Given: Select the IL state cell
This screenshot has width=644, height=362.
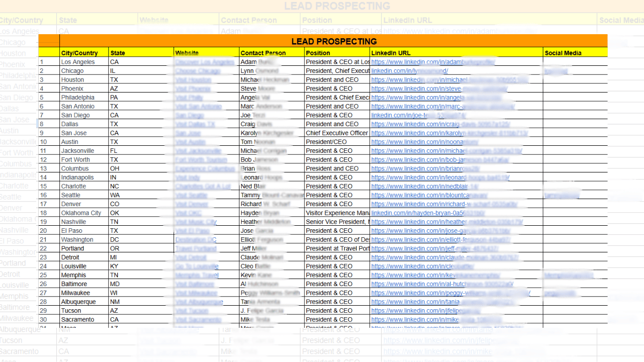Looking at the screenshot, I should click(141, 71).
